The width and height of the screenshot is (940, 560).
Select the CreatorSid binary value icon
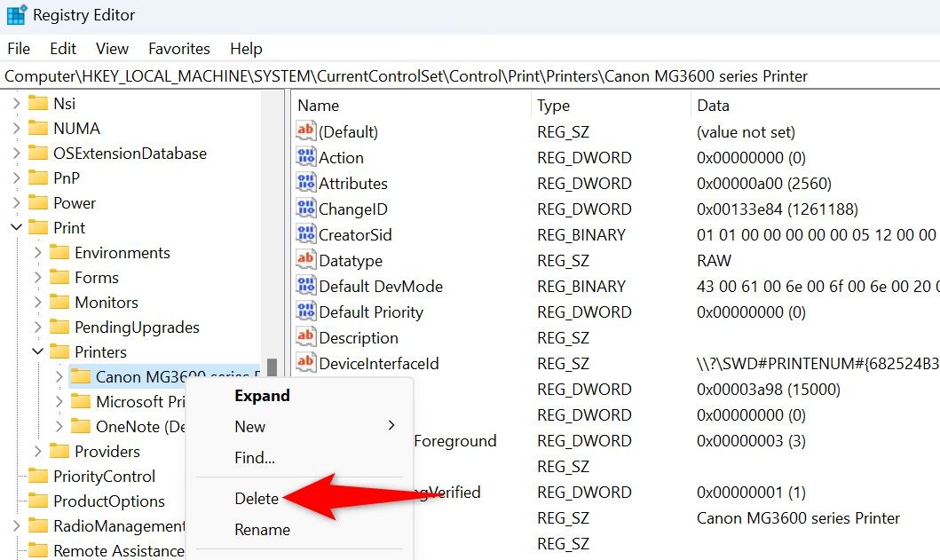pyautogui.click(x=305, y=234)
